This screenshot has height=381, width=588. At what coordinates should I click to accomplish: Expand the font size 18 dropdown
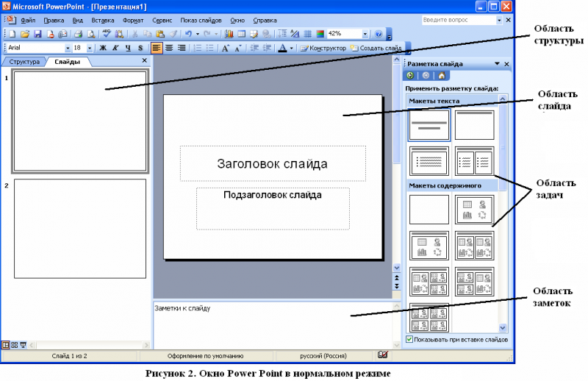pos(90,48)
